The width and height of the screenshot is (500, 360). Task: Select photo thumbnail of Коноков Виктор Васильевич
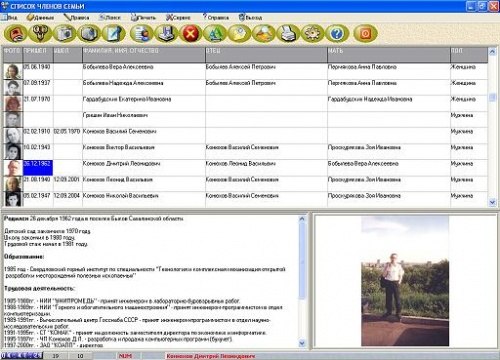click(x=13, y=152)
